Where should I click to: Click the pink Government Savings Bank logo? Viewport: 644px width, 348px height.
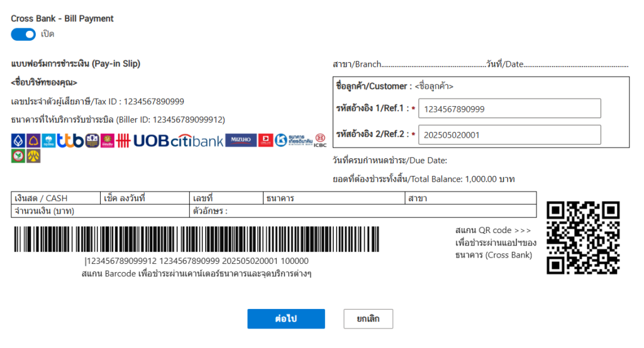[x=107, y=141]
